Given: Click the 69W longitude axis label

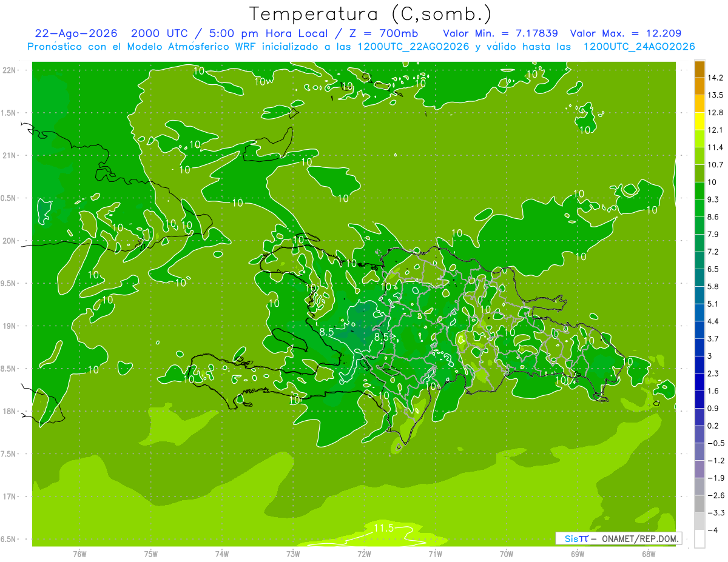Looking at the screenshot, I should click(578, 554).
